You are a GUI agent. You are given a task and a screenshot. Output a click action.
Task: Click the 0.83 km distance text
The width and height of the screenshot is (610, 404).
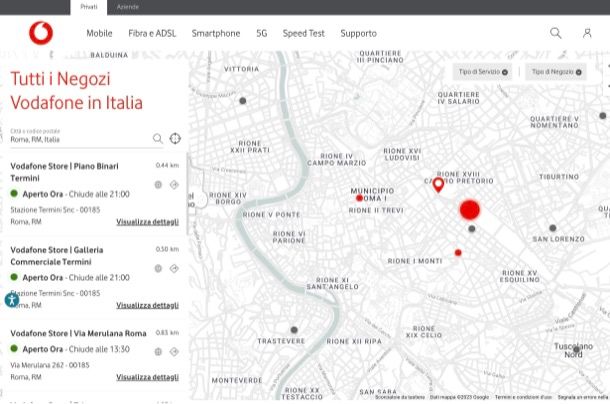(167, 333)
